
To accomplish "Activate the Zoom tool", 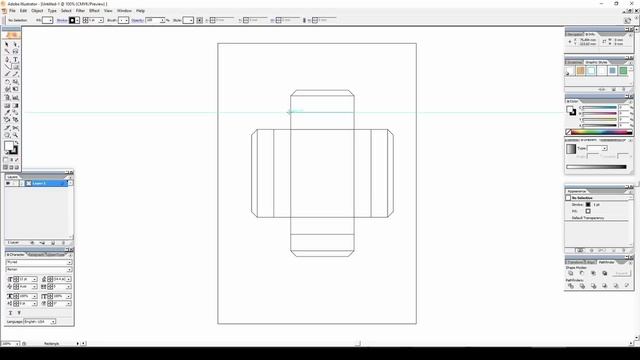I will tap(16, 135).
